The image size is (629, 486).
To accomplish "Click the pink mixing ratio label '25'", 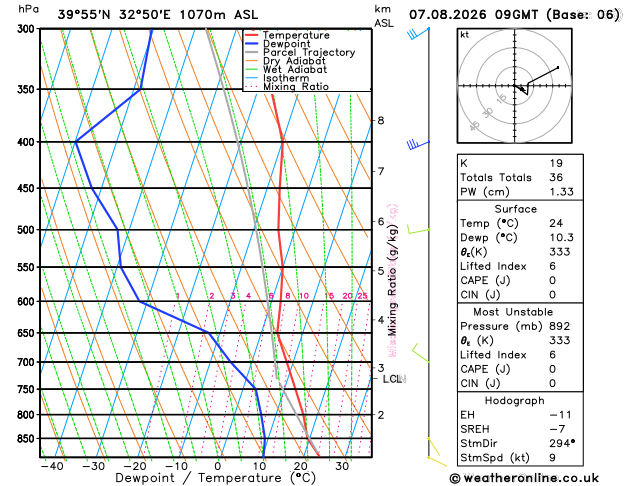I will click(362, 296).
